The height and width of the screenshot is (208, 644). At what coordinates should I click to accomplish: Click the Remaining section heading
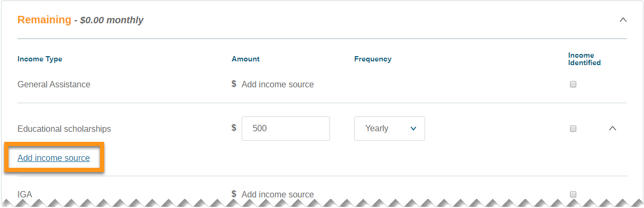pyautogui.click(x=44, y=20)
